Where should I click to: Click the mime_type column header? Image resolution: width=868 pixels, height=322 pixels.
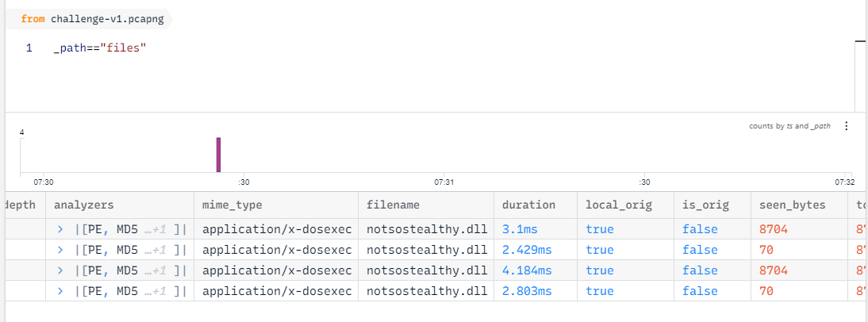coord(232,205)
